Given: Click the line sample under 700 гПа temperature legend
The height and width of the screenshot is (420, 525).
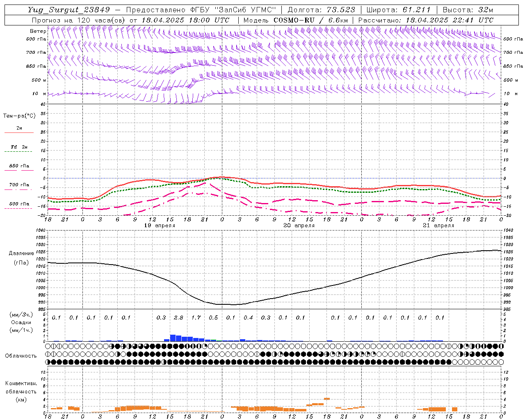Looking at the screenshot, I should tap(18, 190).
